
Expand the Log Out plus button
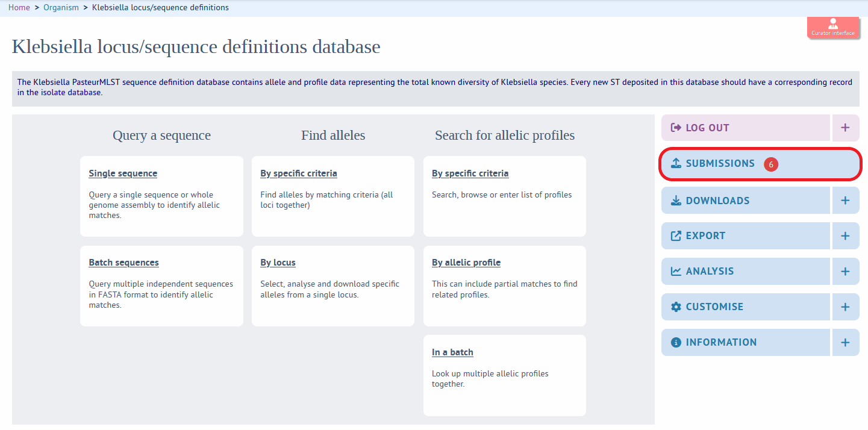(845, 128)
